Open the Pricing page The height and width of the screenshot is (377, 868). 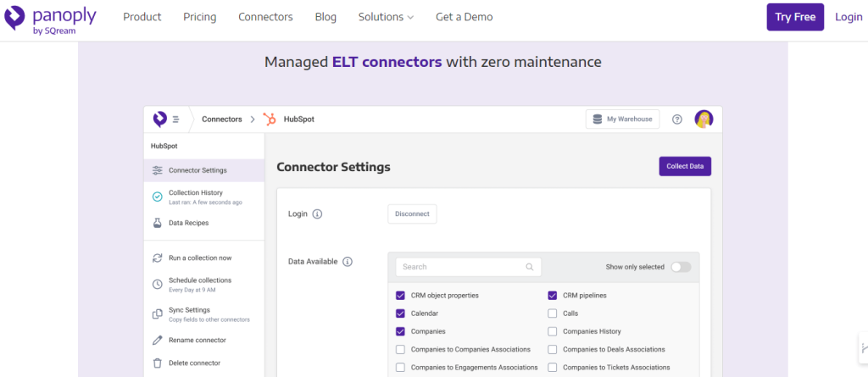coord(200,17)
